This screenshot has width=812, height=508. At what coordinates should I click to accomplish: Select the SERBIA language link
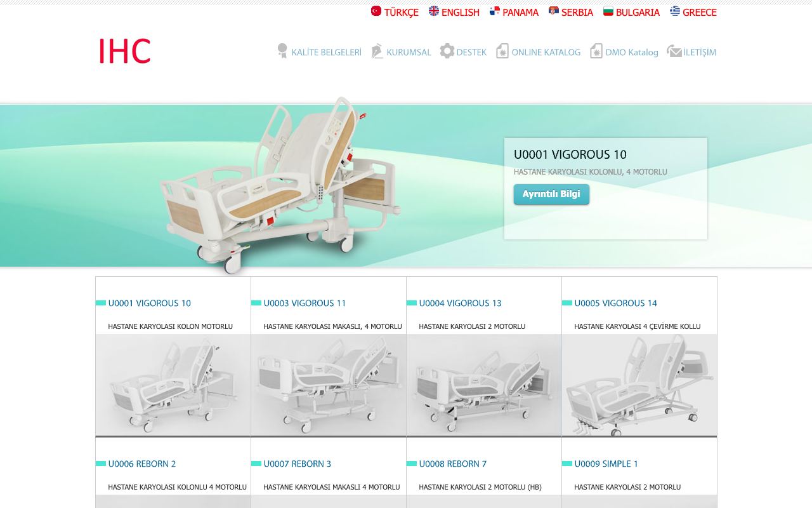[x=577, y=12]
